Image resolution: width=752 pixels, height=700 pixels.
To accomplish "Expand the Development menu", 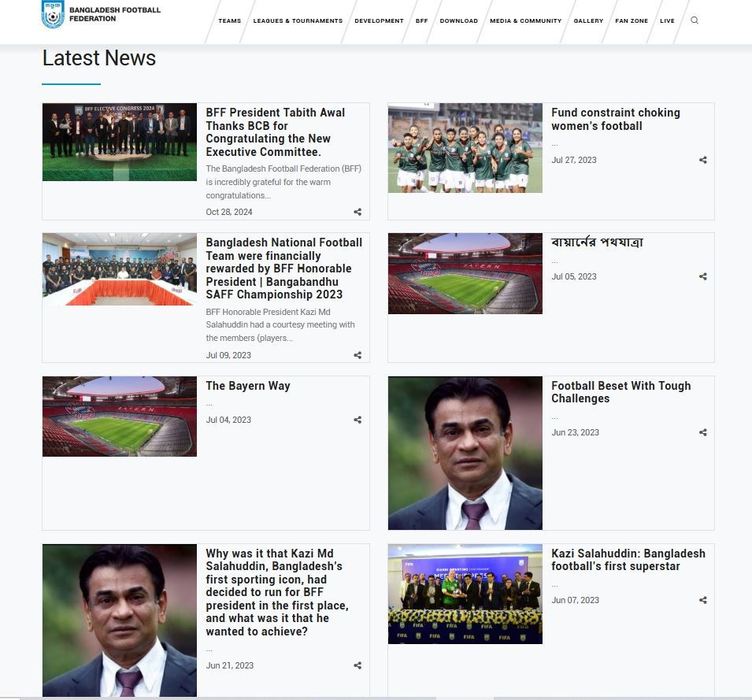I will (x=379, y=21).
